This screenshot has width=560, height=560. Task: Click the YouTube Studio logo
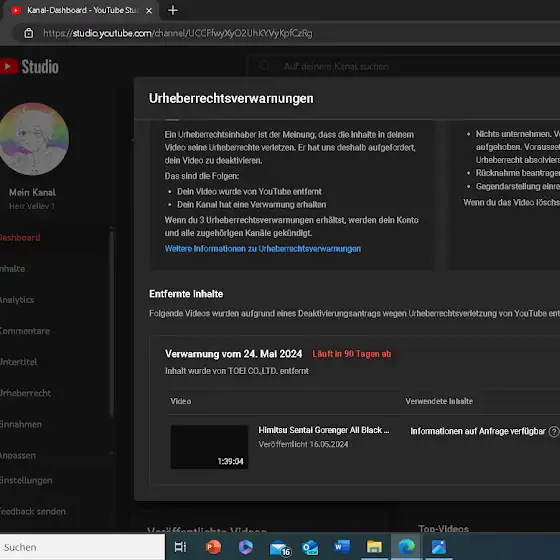(29, 67)
